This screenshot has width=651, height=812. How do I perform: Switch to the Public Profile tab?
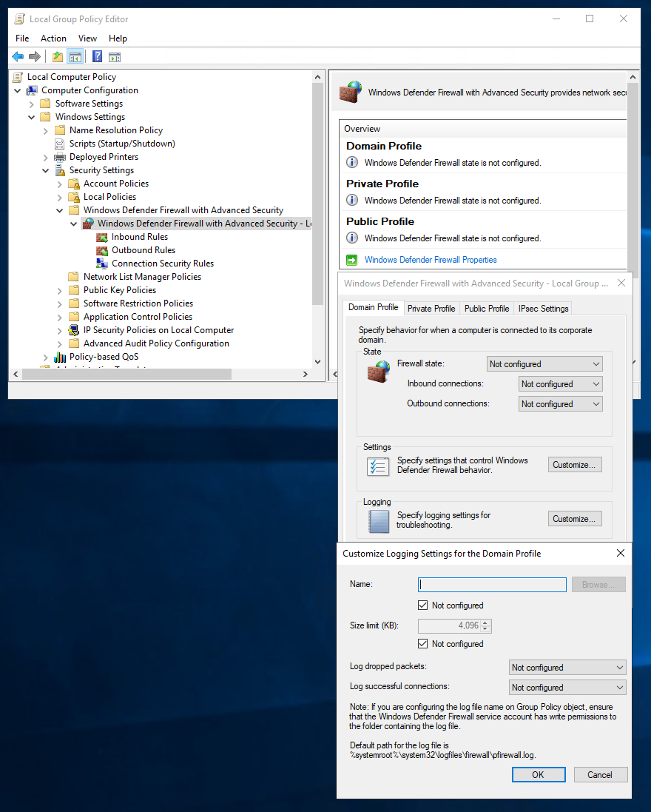coord(487,309)
